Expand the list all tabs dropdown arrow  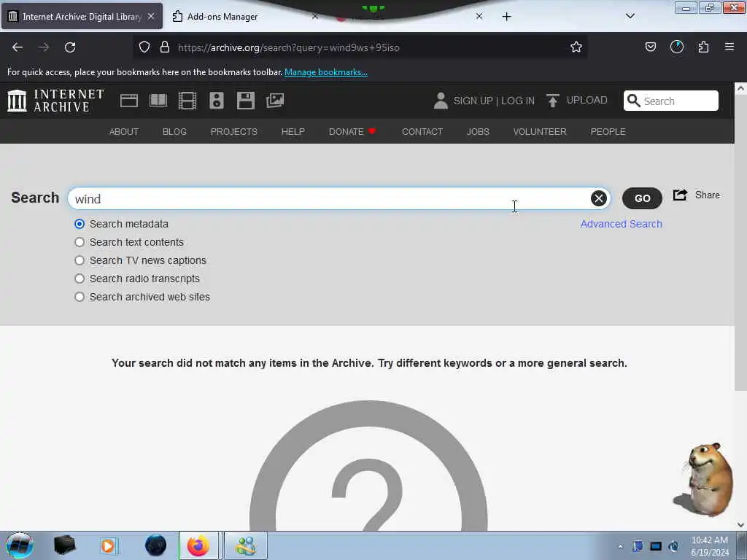tap(630, 16)
